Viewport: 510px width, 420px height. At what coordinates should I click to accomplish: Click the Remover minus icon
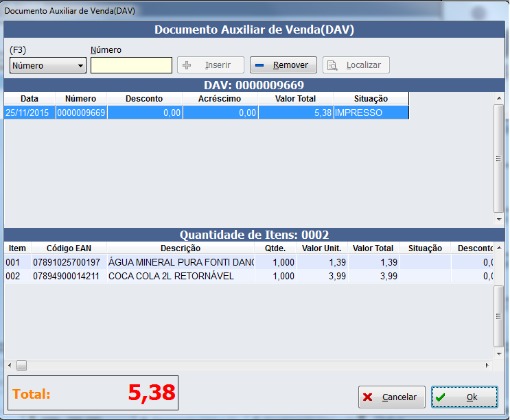259,65
